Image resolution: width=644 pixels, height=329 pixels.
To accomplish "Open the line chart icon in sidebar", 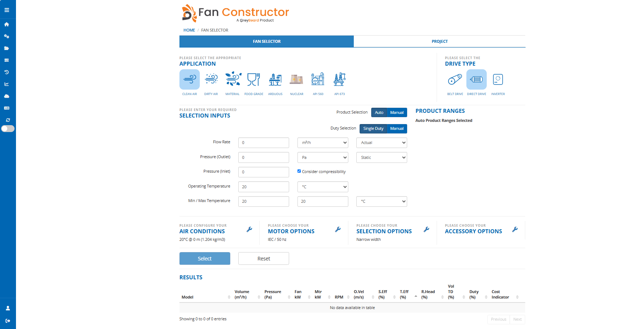I will 7,84.
